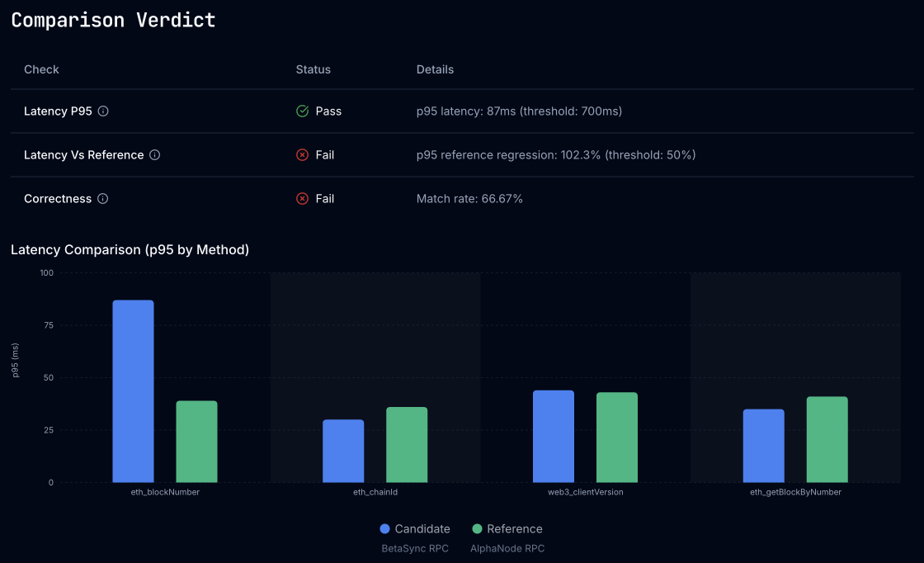The image size is (924, 563).
Task: Click the Latency P95 check name
Action: point(58,111)
